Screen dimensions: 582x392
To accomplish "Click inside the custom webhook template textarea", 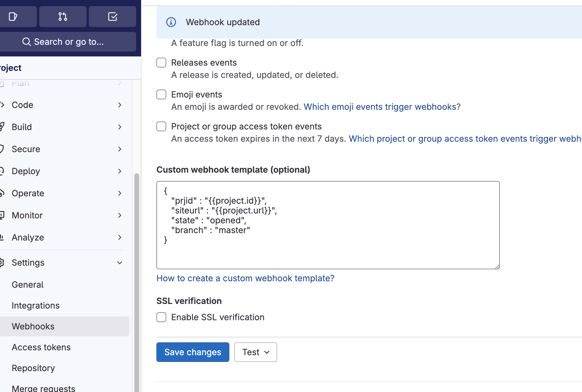I will [328, 252].
